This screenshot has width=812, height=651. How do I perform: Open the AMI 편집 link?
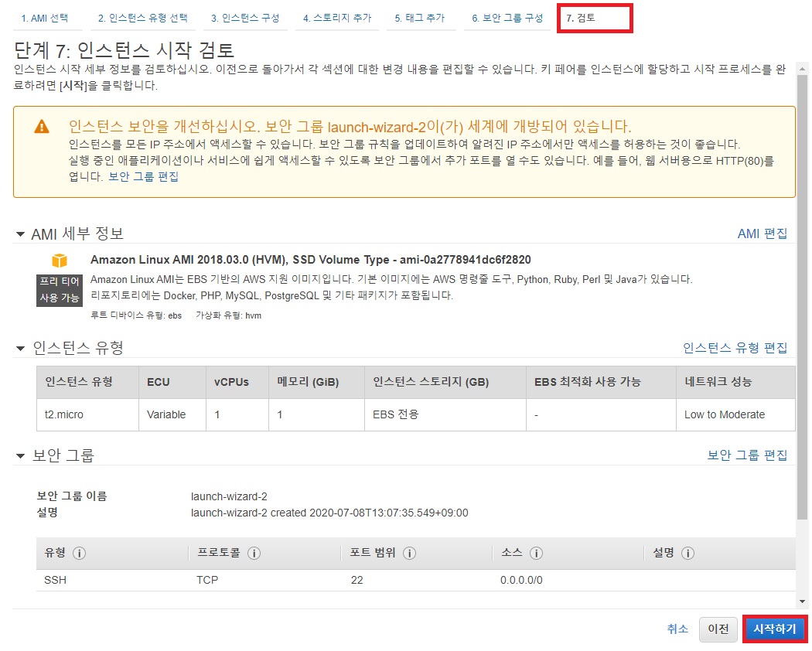[x=762, y=233]
